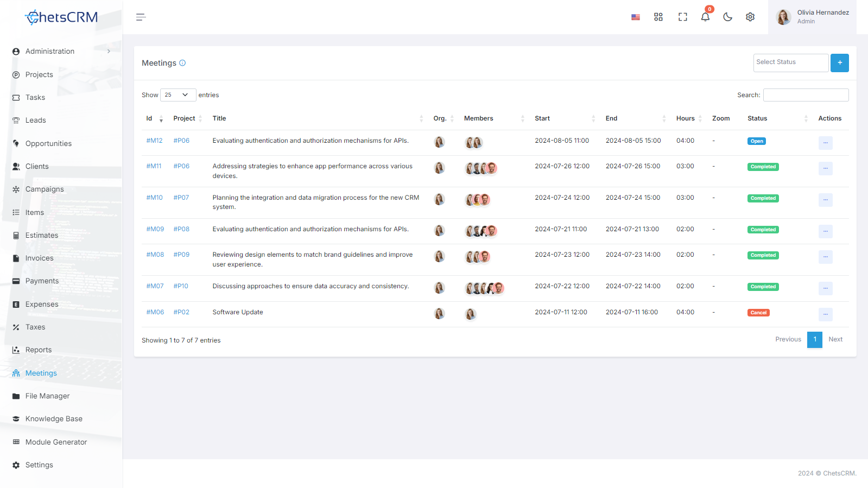Open the US flag language selector
This screenshot has width=868, height=488.
(x=636, y=17)
